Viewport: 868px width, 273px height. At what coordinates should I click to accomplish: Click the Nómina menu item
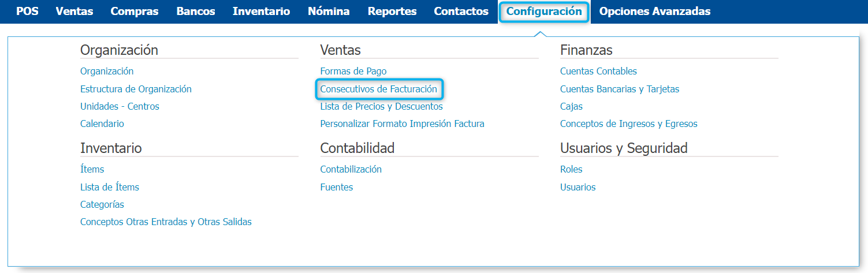(x=329, y=12)
